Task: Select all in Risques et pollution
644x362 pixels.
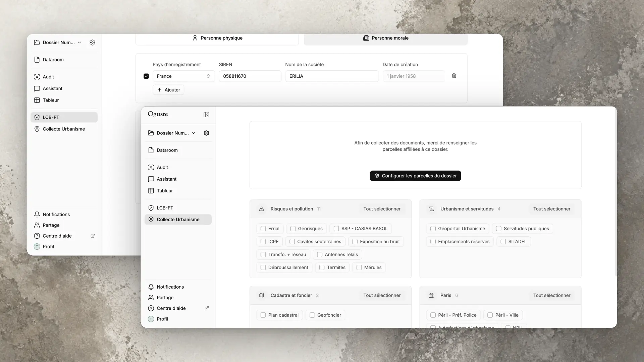Action: [x=382, y=209]
